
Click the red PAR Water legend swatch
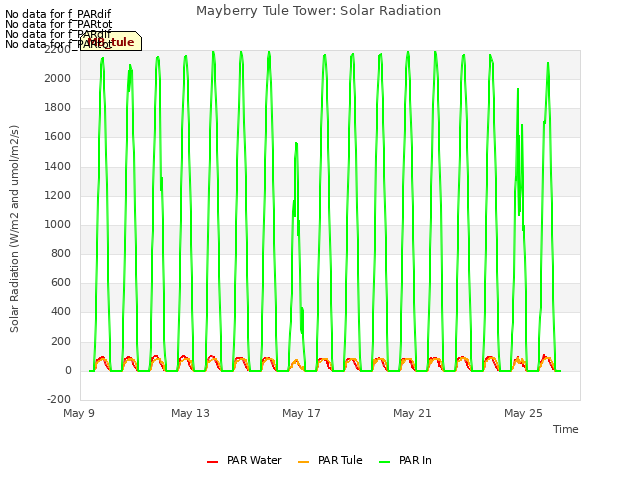point(213,462)
